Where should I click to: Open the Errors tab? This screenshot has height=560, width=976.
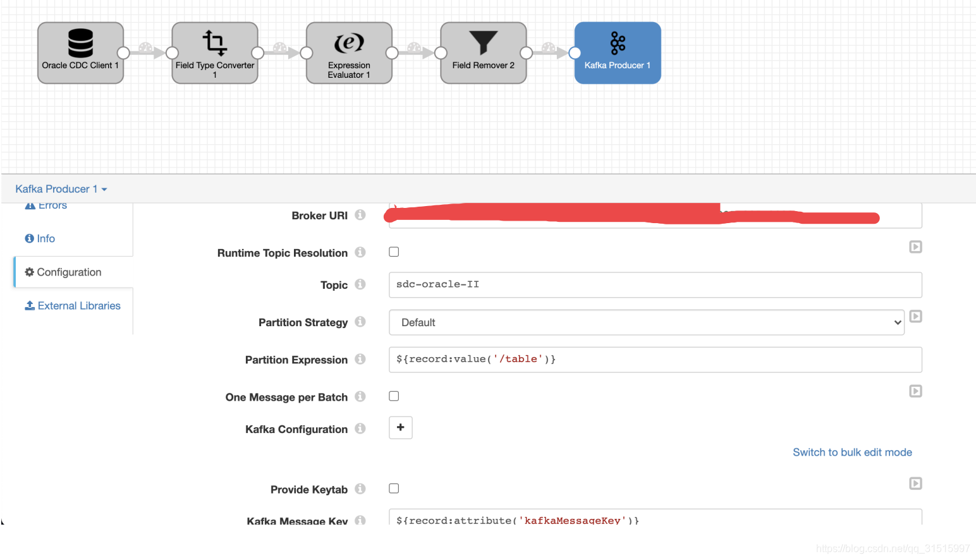coord(46,205)
